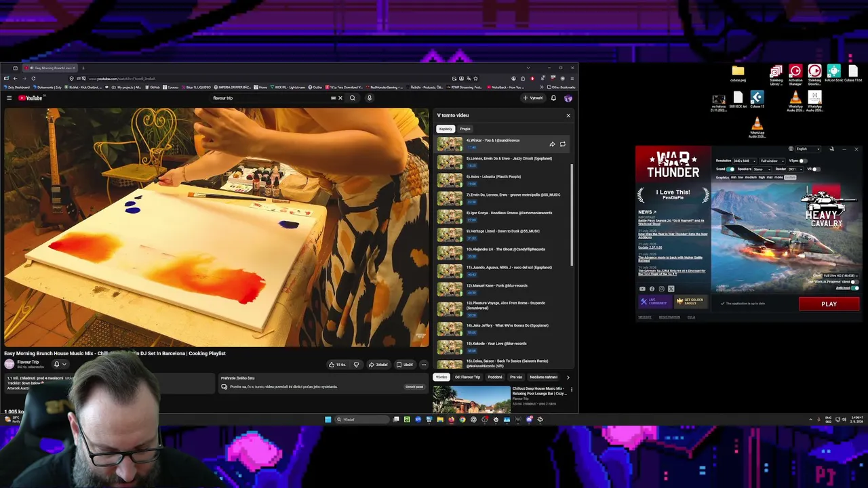Open War Thunder YouTube social link

[643, 289]
